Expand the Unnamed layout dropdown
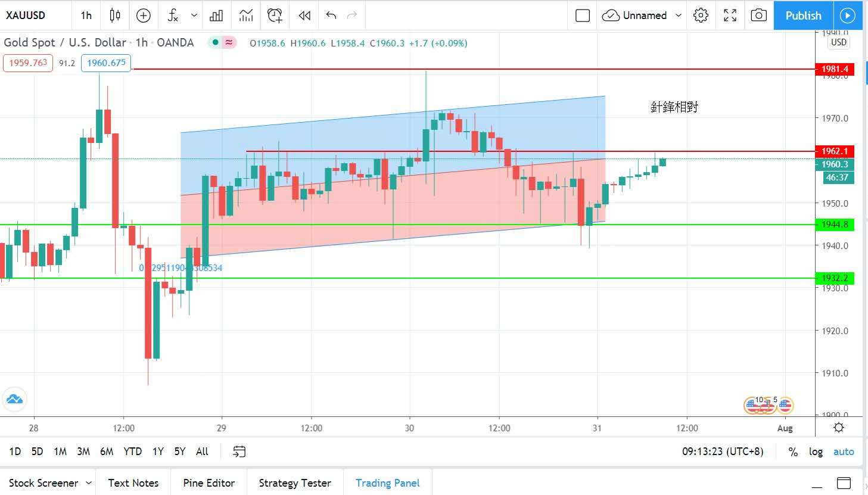 tap(678, 15)
